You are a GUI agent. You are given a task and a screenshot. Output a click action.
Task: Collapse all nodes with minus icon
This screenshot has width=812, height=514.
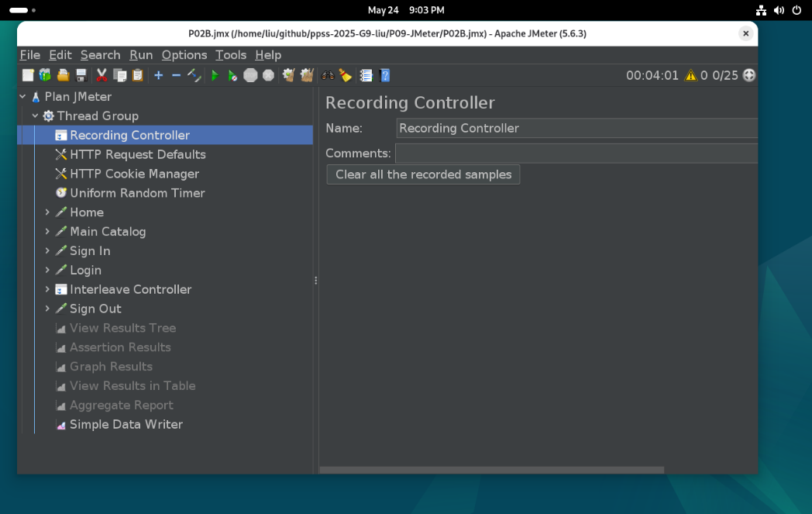click(176, 75)
